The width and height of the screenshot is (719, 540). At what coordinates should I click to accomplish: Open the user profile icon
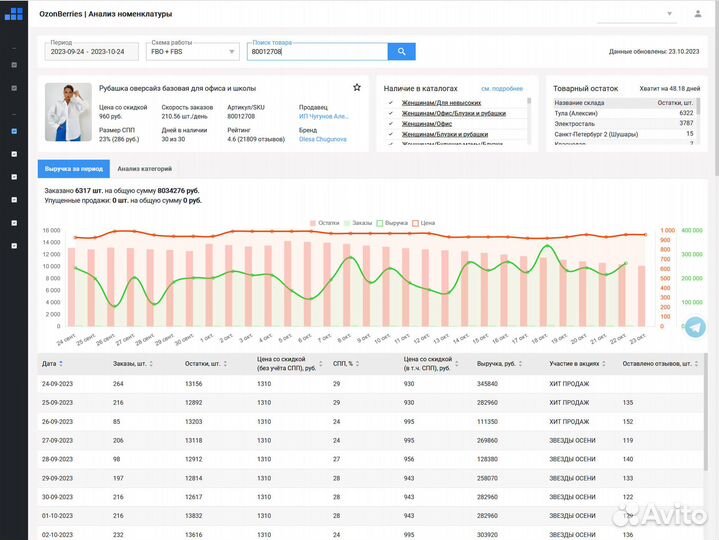point(697,14)
